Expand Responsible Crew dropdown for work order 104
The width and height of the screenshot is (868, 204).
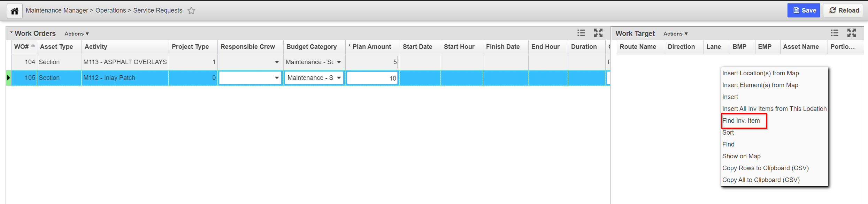click(277, 62)
